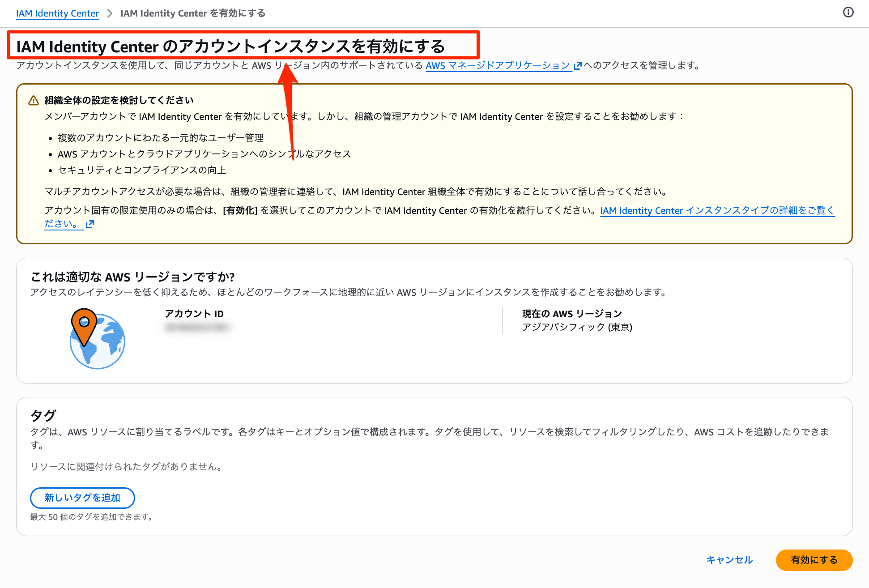
Task: Click the hint 最大 50 個のタグを追加できます。
Action: (92, 517)
